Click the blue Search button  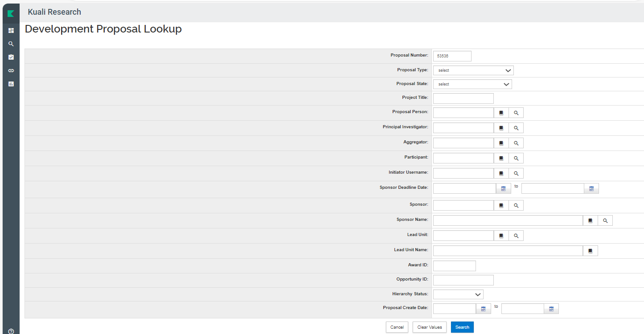coord(462,327)
